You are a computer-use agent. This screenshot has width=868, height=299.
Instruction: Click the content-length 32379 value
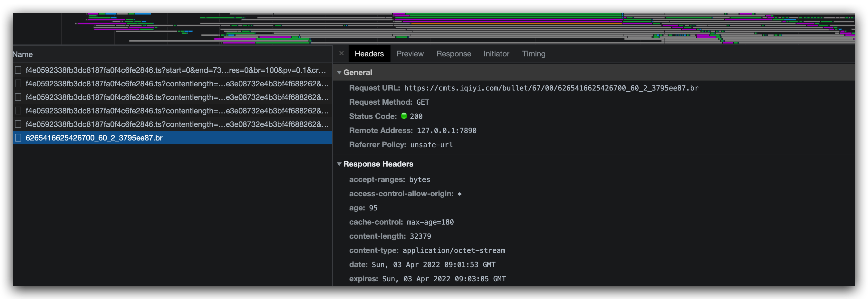coord(420,236)
